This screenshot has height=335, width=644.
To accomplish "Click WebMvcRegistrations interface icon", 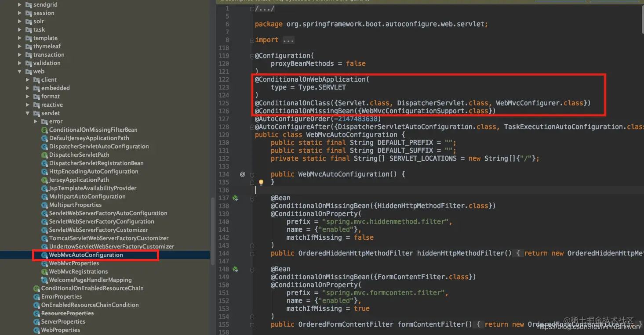I will 44,272.
